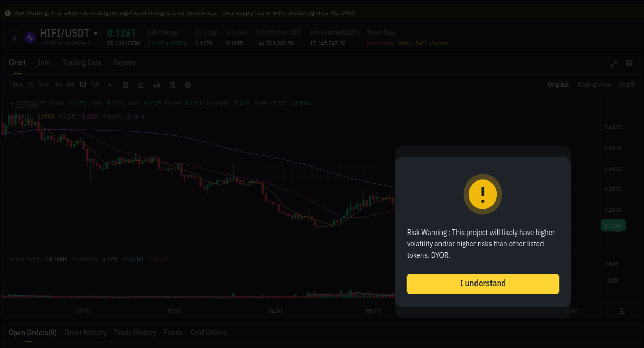Open the gear settings in the chart toolbar
The width and height of the screenshot is (644, 348).
pos(188,85)
